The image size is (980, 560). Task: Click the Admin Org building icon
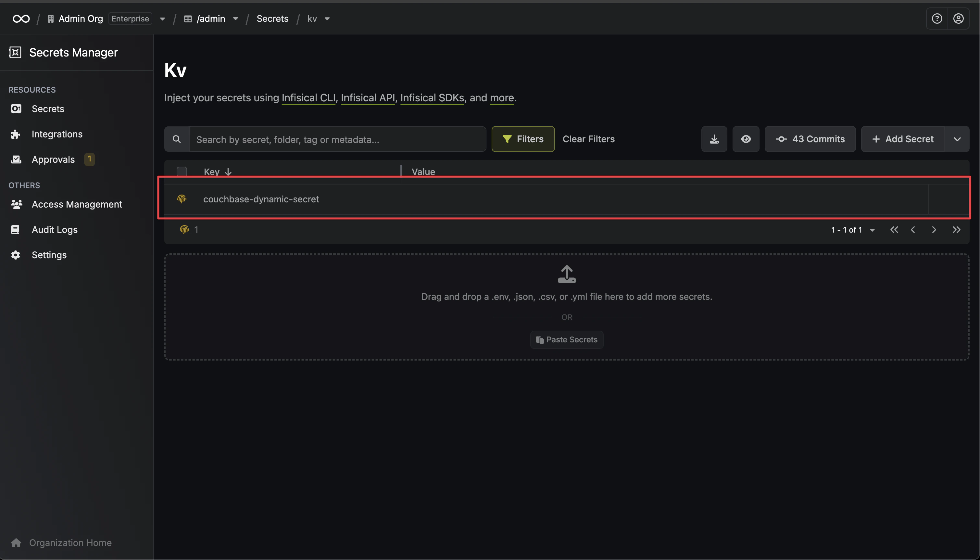(50, 19)
